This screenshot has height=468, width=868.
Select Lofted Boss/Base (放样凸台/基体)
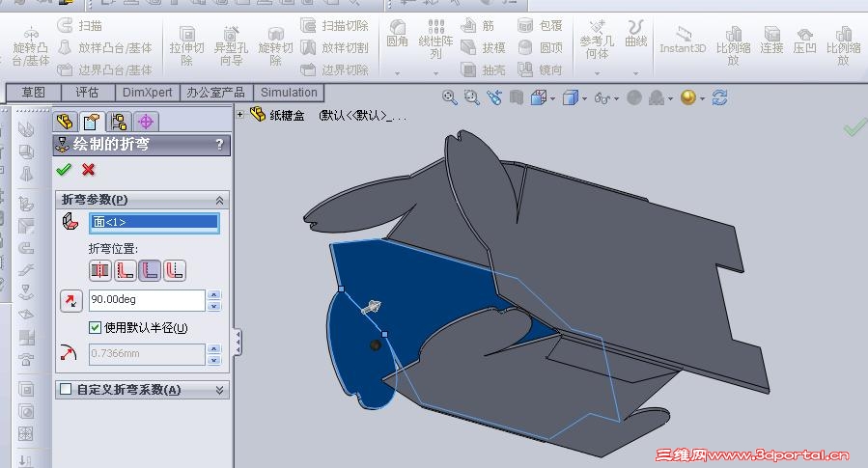[105, 47]
